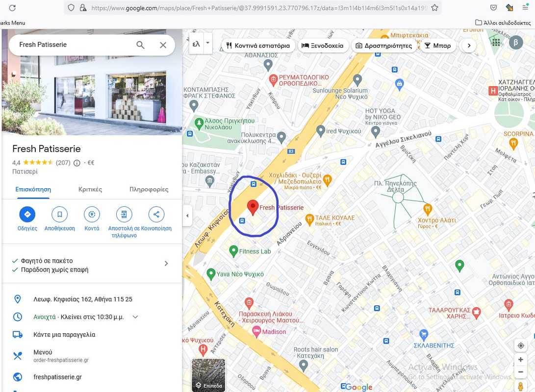Click the site security padlock icon
Image resolution: width=535 pixels, height=392 pixels.
coord(82,7)
